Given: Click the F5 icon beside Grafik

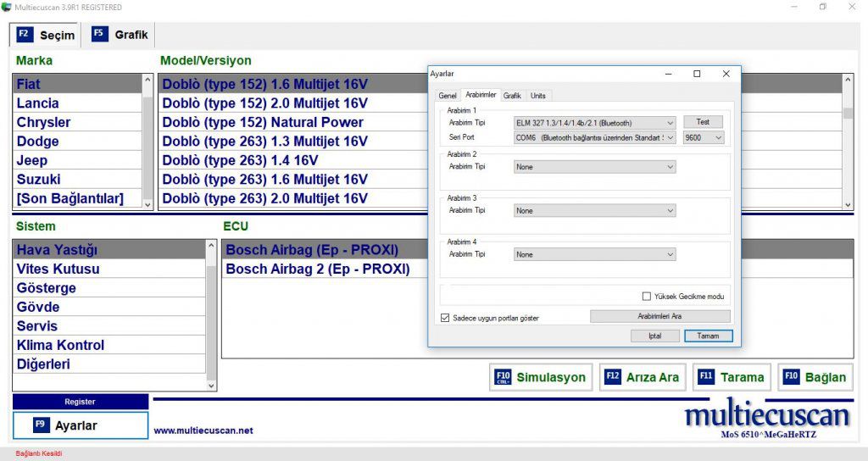Looking at the screenshot, I should (100, 34).
